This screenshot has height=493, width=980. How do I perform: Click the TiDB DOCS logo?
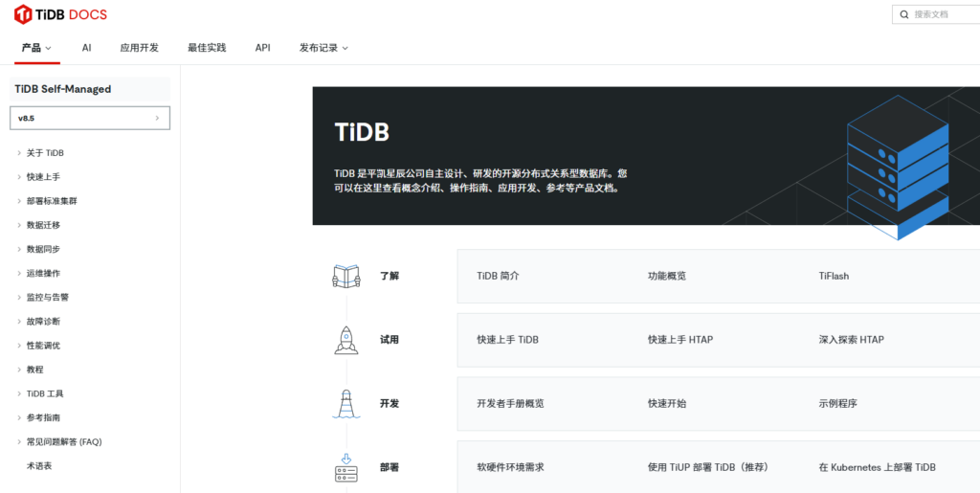click(x=60, y=14)
